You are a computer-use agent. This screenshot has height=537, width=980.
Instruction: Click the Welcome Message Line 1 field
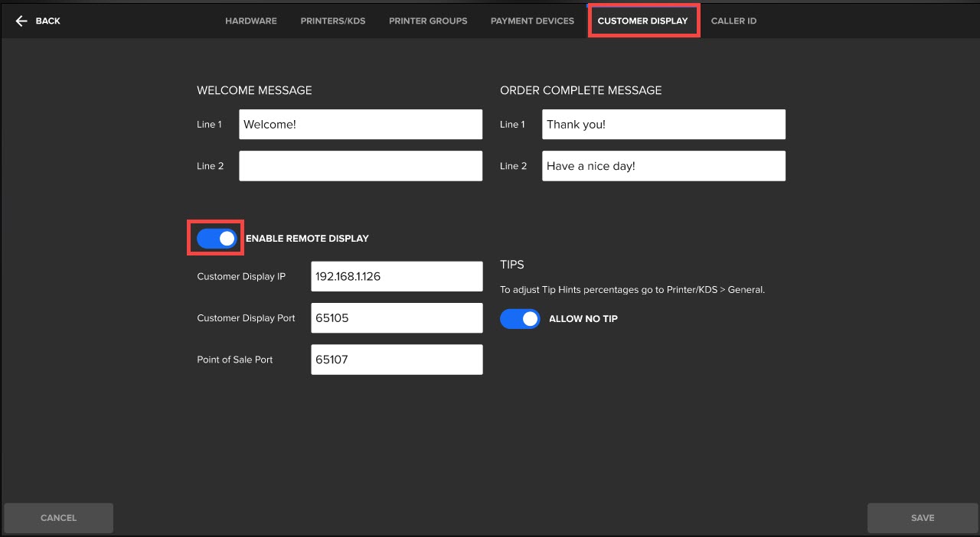(361, 125)
